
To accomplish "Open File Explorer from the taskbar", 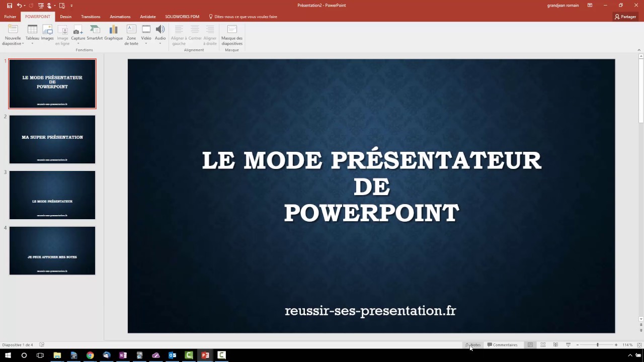I will [57, 355].
